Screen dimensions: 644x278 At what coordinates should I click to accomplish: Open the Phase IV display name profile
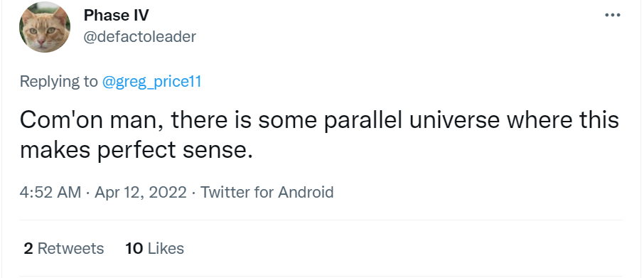[117, 16]
